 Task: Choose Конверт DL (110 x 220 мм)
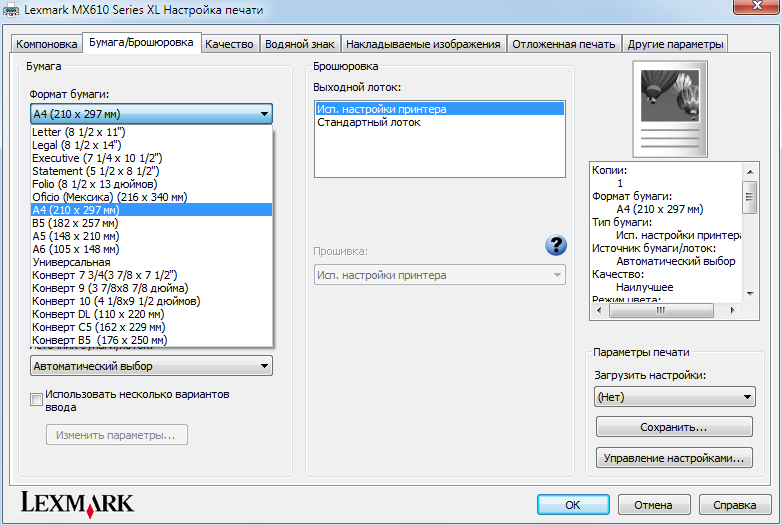(152, 314)
